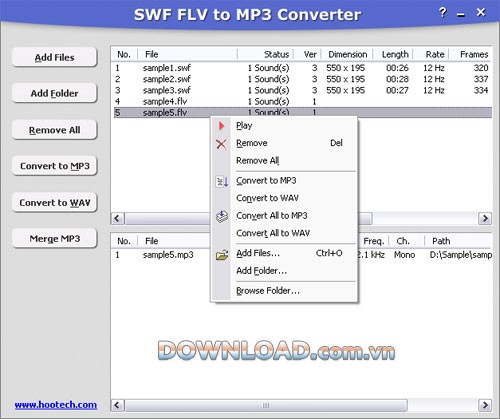Viewport: 500px width, 419px height.
Task: Select Remove in the context menu
Action: pyautogui.click(x=285, y=143)
